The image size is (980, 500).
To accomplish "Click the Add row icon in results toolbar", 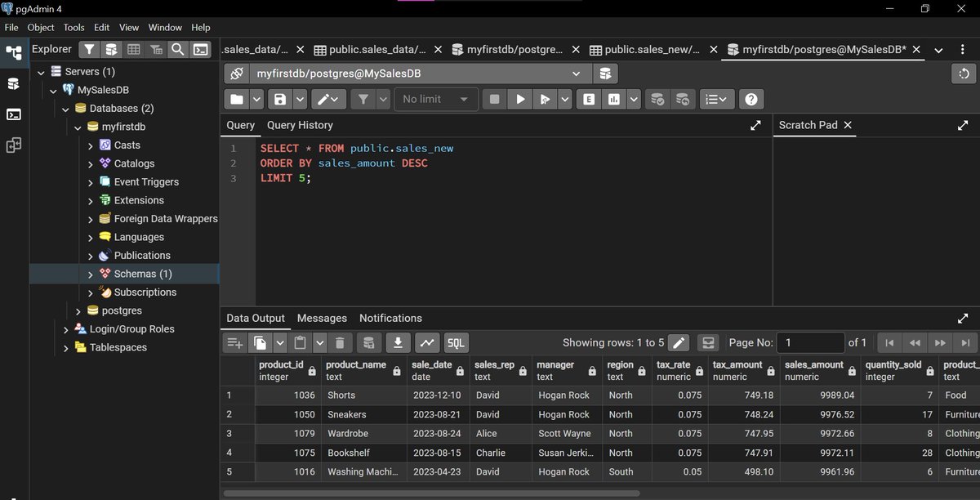I will click(235, 343).
